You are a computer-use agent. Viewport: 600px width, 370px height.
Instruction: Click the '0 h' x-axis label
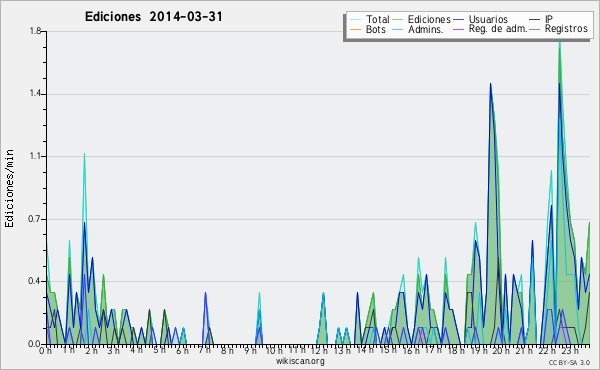point(46,351)
